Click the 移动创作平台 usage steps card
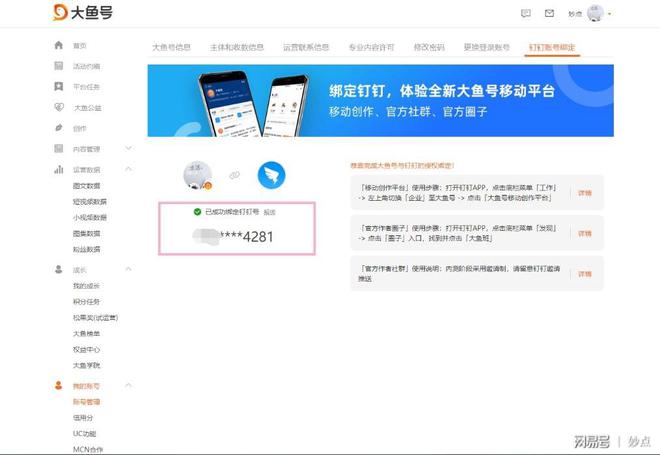660x455 pixels. coord(477,192)
